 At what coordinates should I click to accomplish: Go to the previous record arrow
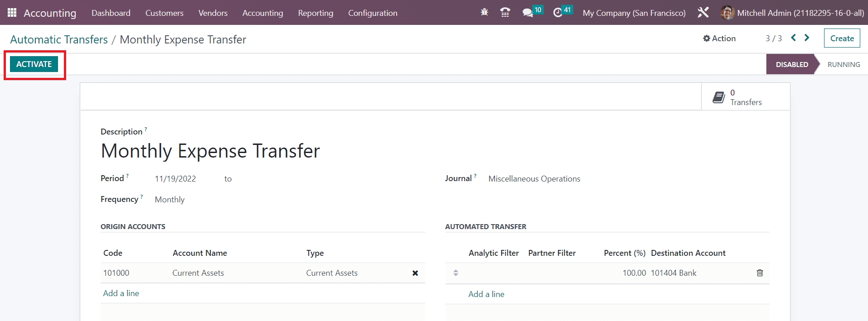coord(793,38)
